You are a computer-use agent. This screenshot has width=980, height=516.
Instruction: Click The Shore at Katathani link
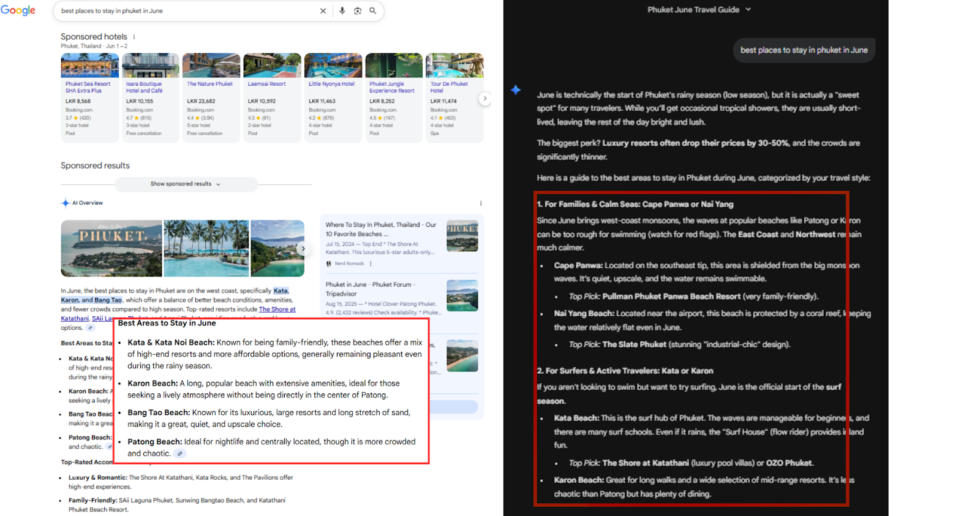pos(277,309)
